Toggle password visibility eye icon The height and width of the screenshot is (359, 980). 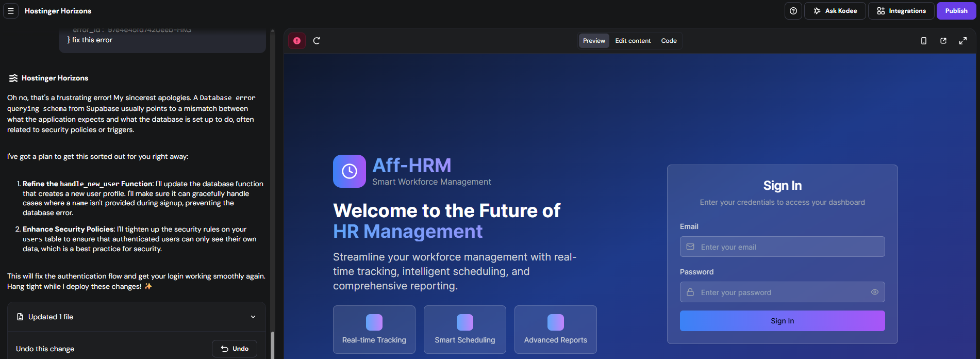pos(875,292)
